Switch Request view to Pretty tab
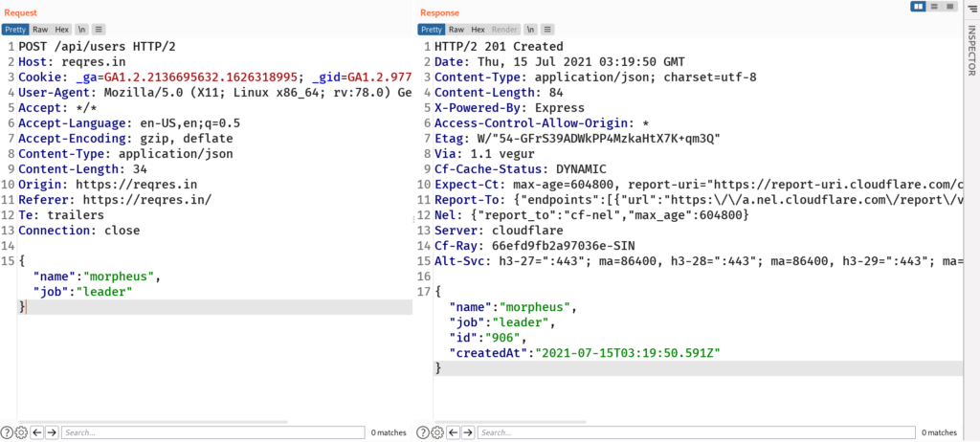The height and width of the screenshot is (442, 980). click(x=15, y=30)
